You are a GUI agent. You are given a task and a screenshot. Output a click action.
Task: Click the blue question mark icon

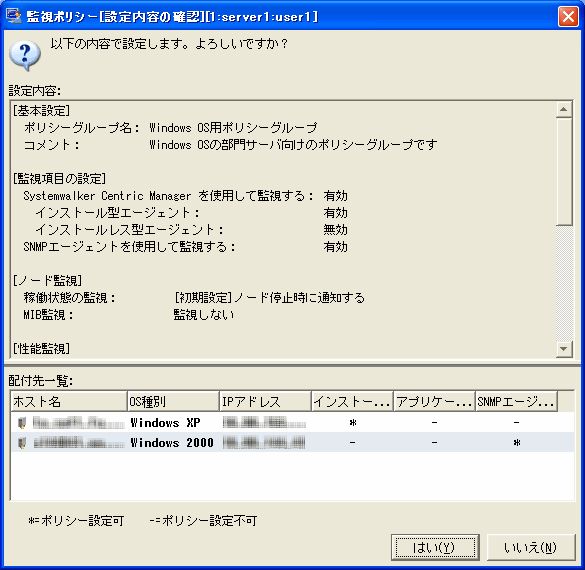25,55
